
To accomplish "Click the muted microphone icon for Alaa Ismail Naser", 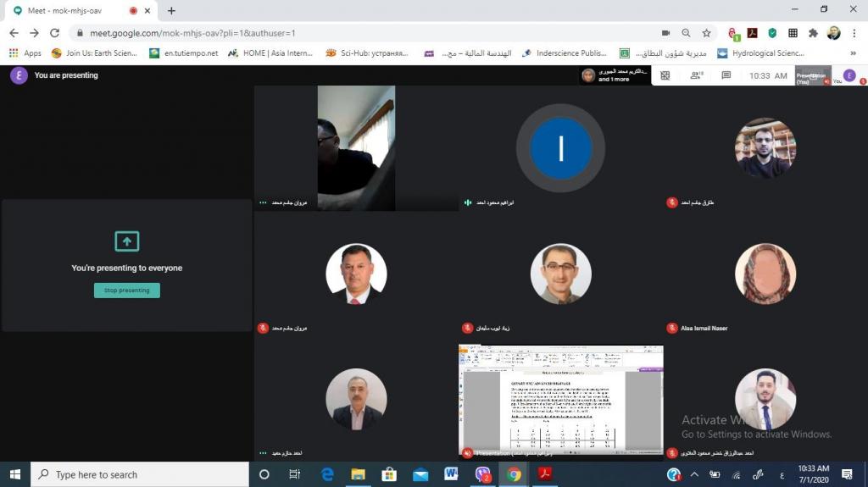I will (x=672, y=328).
